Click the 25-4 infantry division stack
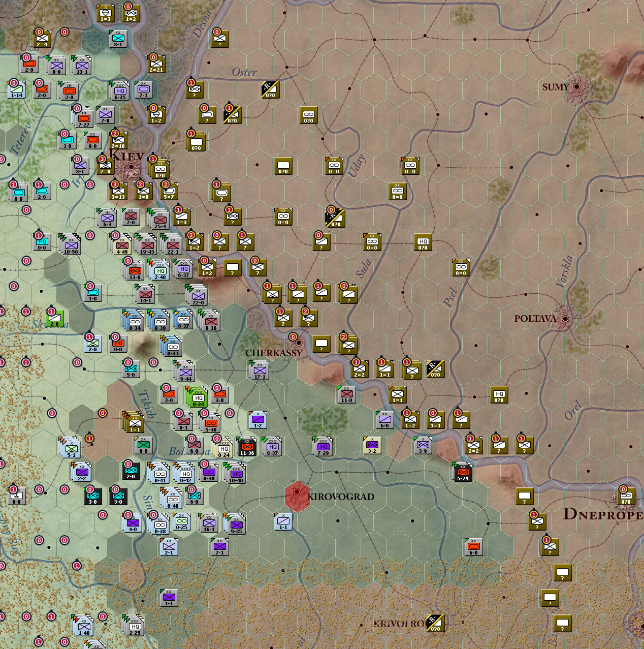The height and width of the screenshot is (649, 644). tap(159, 219)
